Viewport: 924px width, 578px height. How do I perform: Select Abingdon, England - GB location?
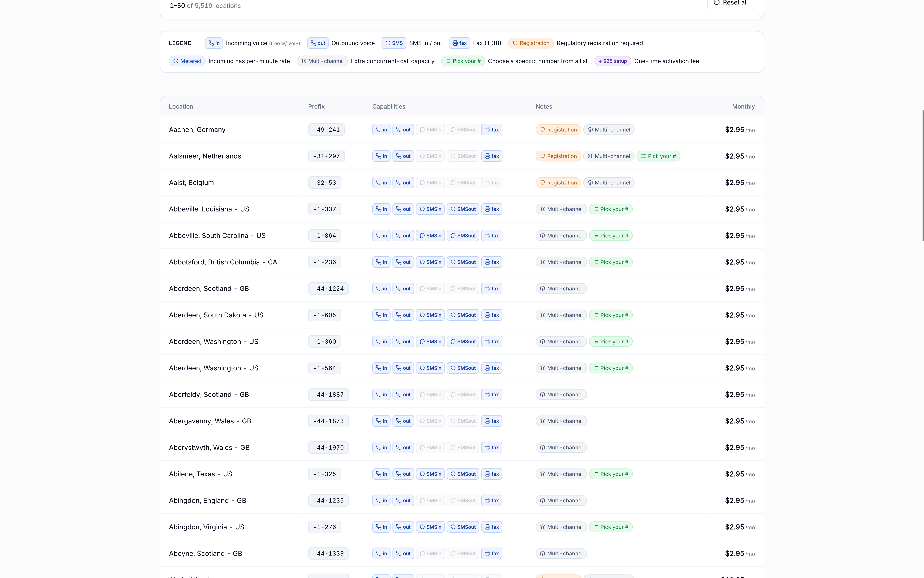tap(207, 501)
